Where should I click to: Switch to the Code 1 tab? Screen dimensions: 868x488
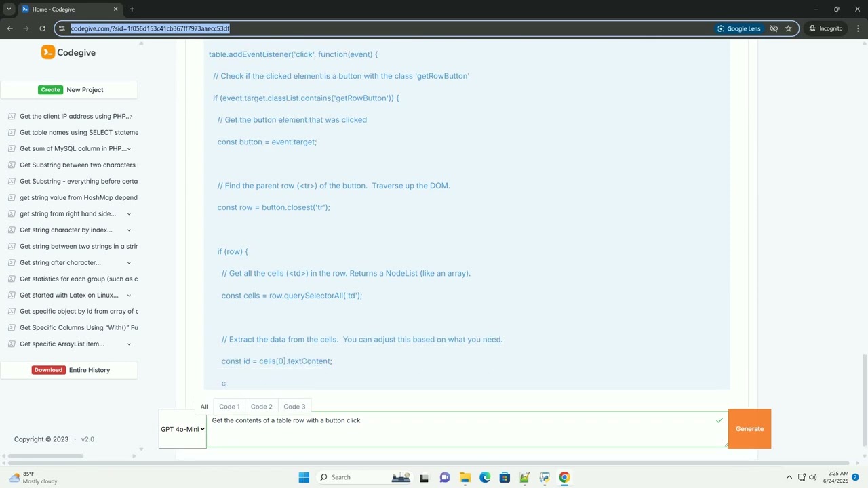[x=229, y=407]
